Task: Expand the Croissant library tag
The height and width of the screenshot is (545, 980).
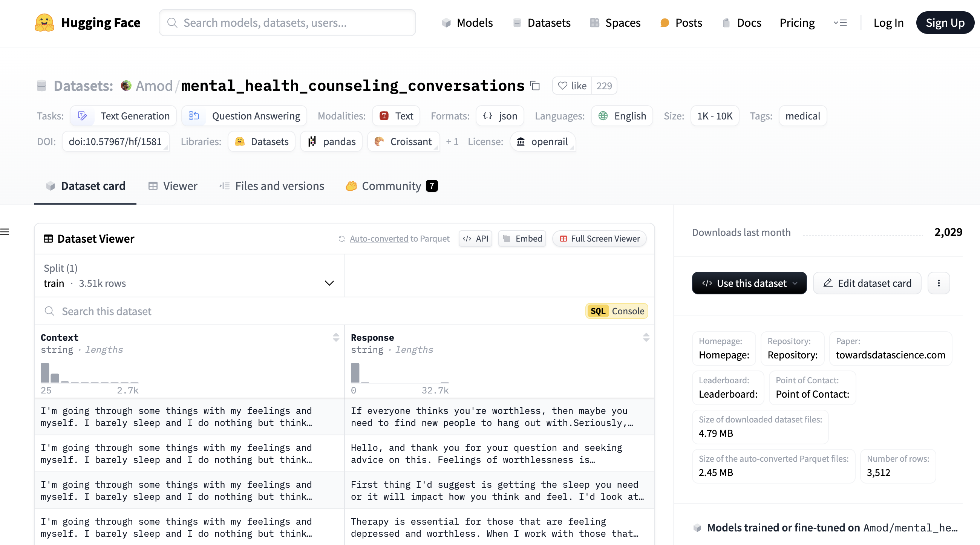Action: click(x=404, y=141)
